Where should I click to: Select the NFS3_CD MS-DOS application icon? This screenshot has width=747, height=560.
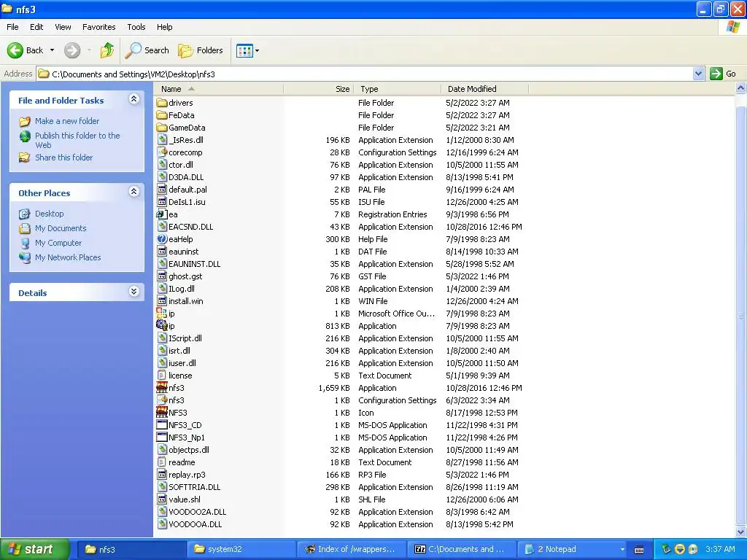162,425
